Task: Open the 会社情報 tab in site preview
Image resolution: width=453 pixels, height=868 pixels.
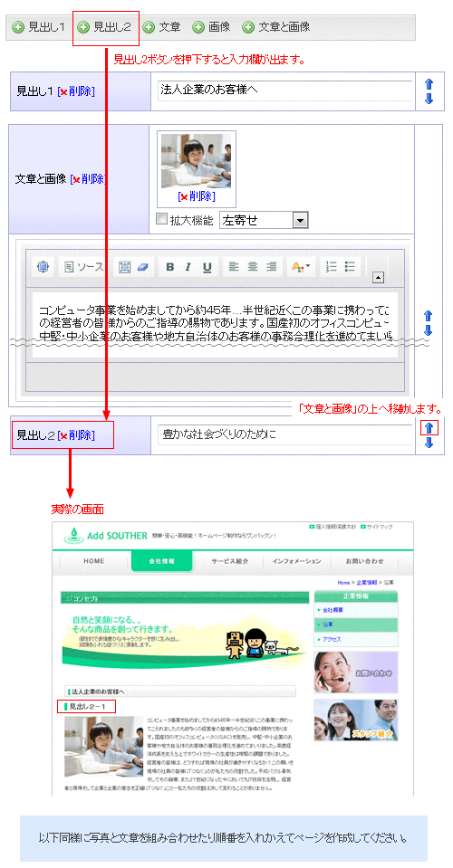Action: tap(162, 561)
